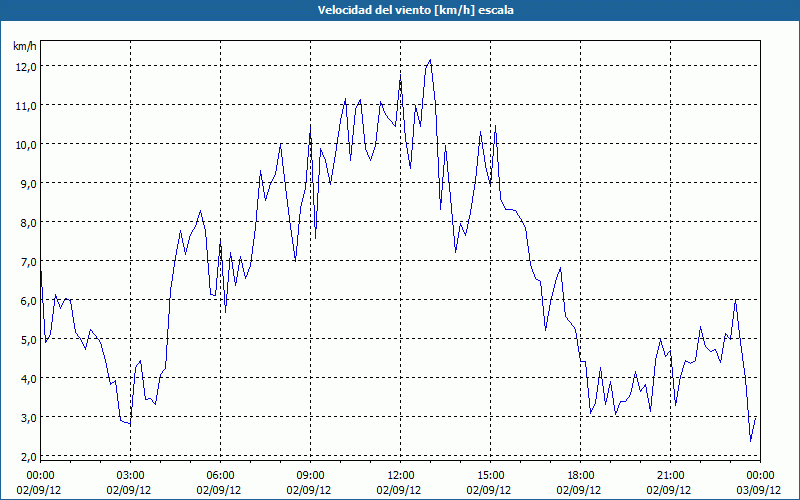This screenshot has width=800, height=500.
Task: Click the '7,0' vertical axis tick label
Action: pyautogui.click(x=29, y=262)
